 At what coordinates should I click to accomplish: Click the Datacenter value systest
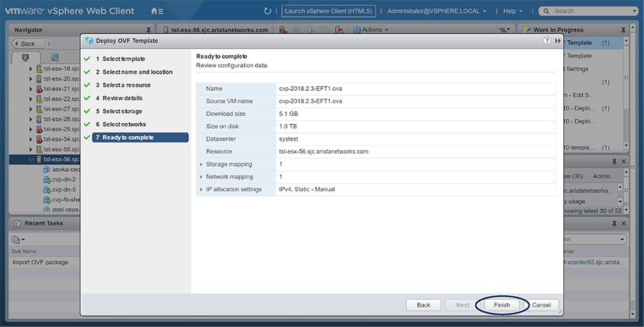(288, 140)
